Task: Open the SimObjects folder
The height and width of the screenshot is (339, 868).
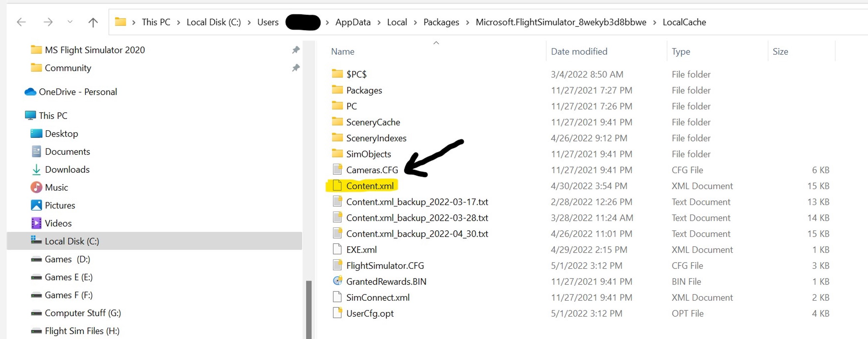Action: pyautogui.click(x=368, y=154)
